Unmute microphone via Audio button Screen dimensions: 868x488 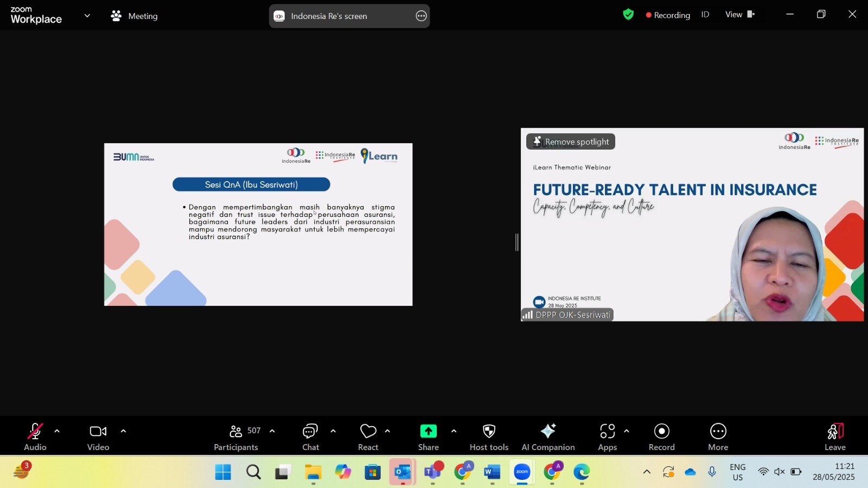point(35,436)
